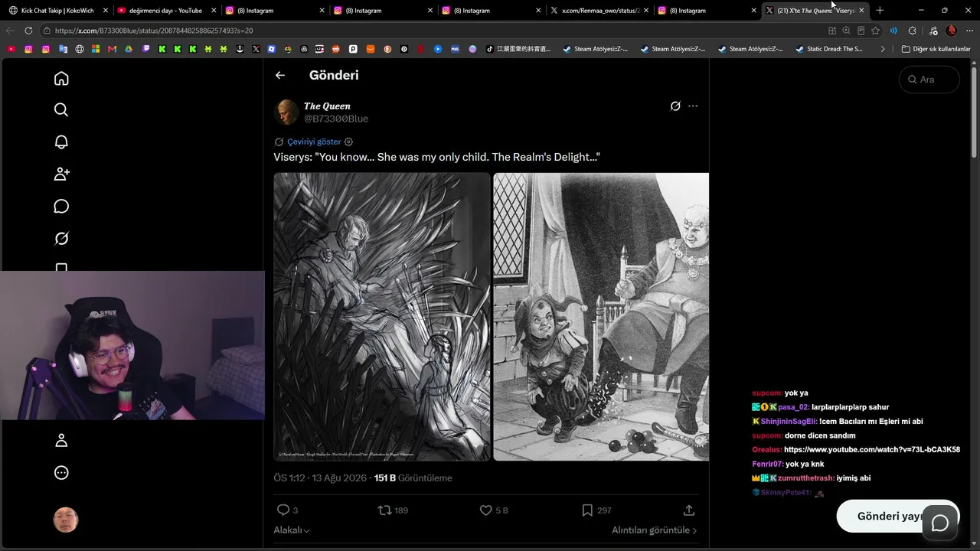
Task: Open the X Profile person icon
Action: 61,440
